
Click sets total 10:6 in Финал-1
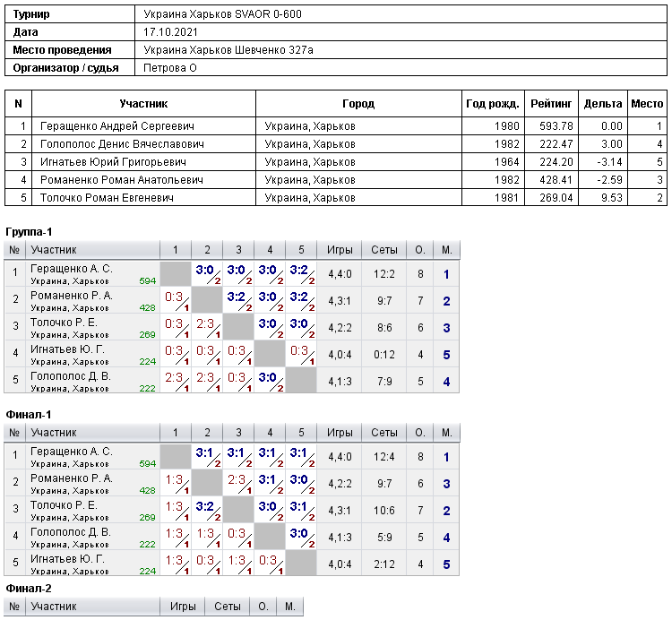point(384,511)
